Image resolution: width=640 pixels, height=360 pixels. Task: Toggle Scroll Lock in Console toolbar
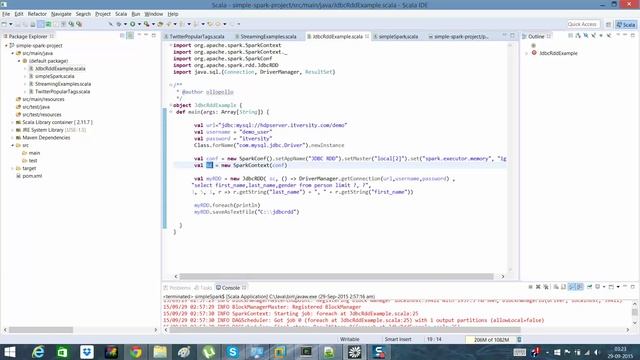pyautogui.click(x=564, y=287)
